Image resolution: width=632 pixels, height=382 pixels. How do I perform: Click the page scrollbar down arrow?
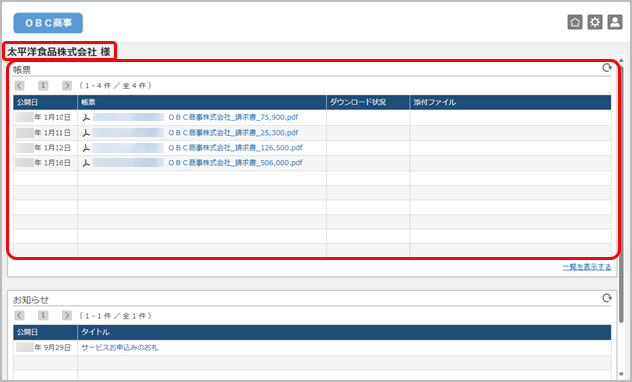[x=621, y=375]
